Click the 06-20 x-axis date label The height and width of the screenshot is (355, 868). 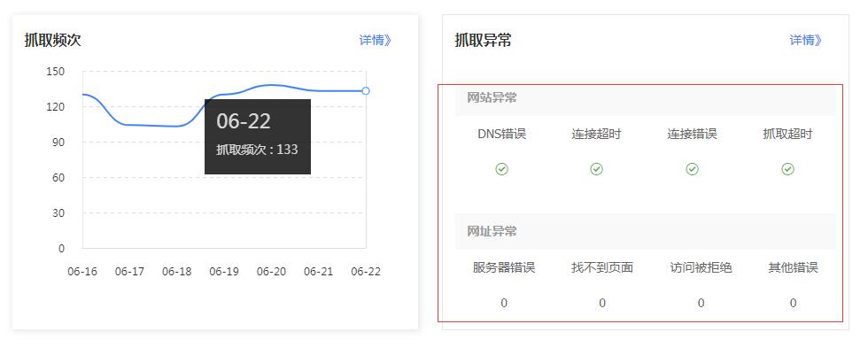271,272
